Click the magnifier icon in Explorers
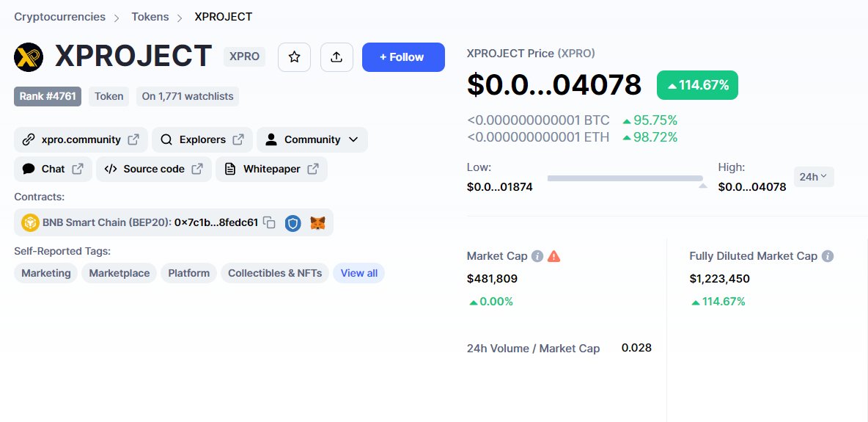 166,139
